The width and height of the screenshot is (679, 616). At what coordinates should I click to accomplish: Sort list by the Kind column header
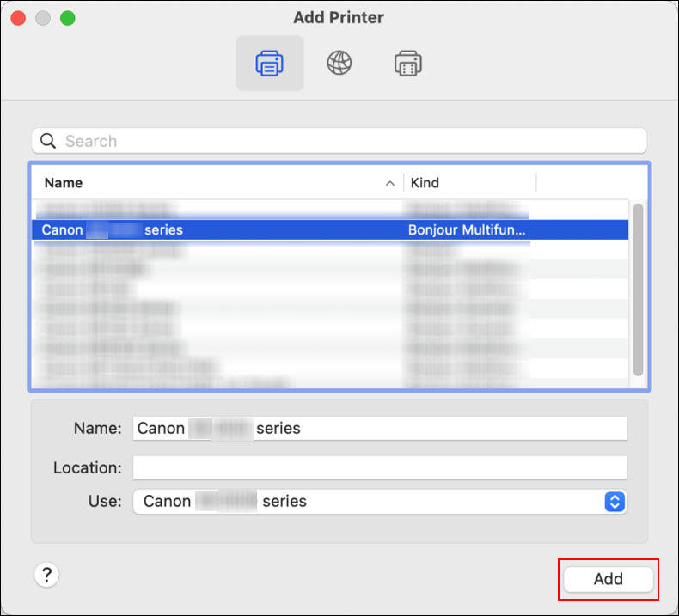[425, 183]
